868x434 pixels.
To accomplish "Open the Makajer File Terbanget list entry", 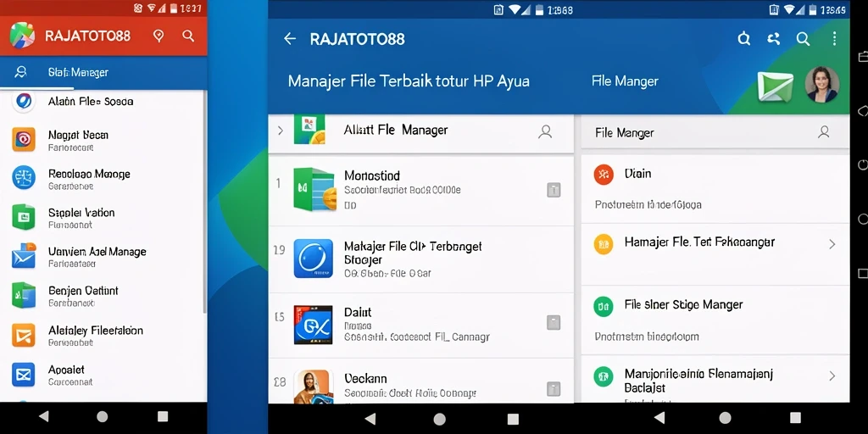I will 420,259.
